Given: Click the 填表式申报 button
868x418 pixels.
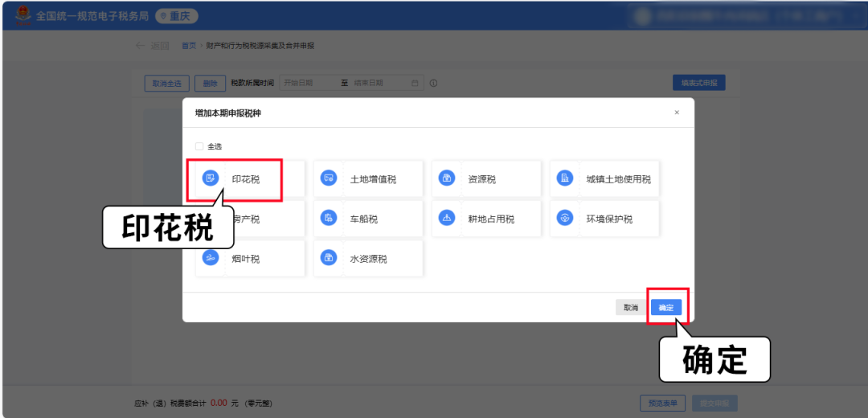Looking at the screenshot, I should [698, 83].
